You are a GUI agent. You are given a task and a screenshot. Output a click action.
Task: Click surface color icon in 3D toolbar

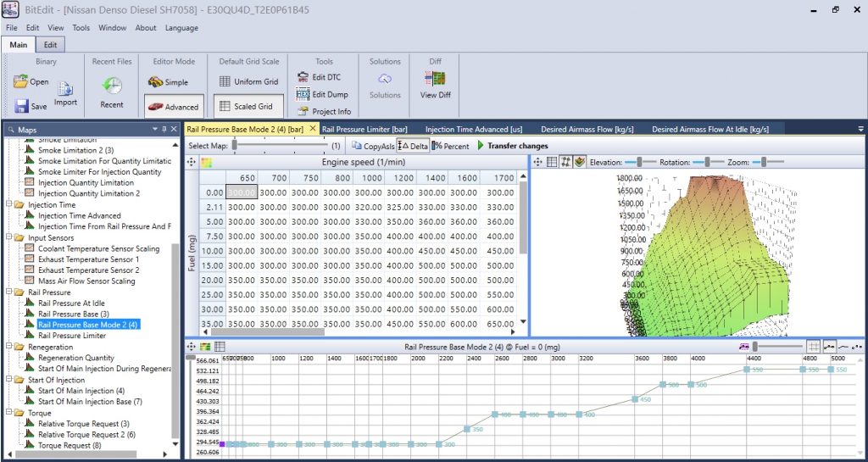[580, 162]
